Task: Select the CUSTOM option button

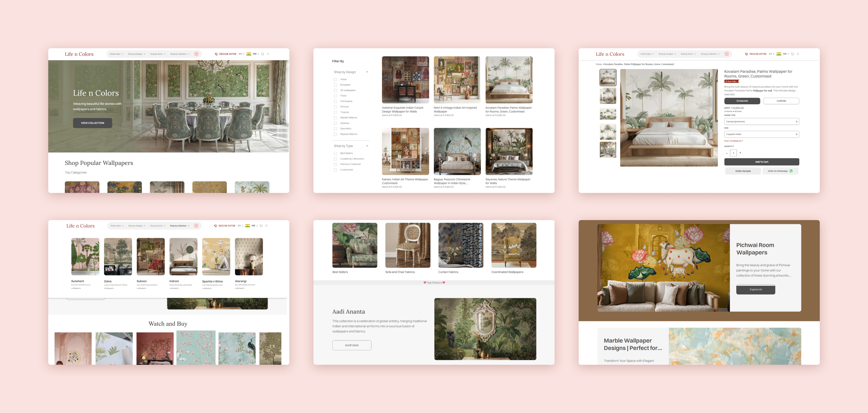Action: [781, 101]
